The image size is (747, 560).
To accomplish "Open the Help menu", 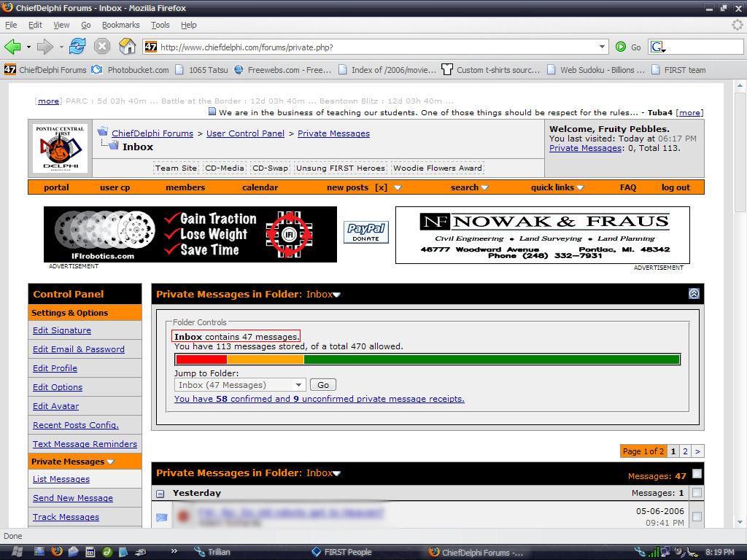I will click(x=188, y=25).
